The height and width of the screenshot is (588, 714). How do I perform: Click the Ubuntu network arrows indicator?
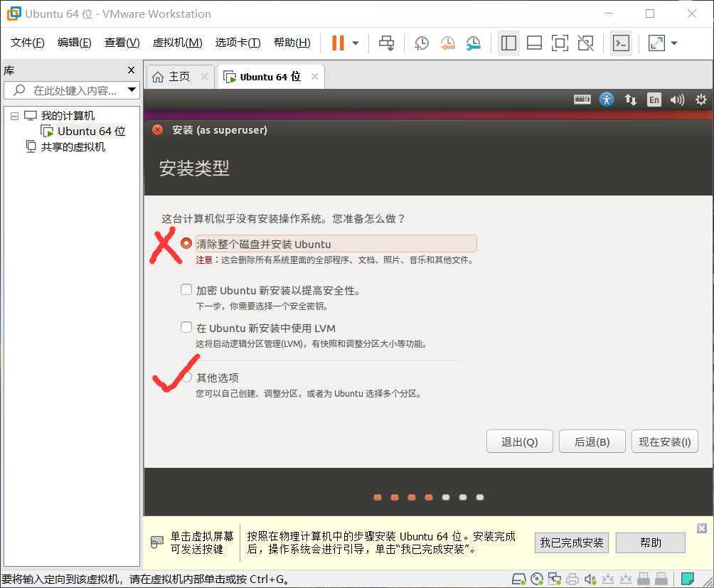(630, 100)
